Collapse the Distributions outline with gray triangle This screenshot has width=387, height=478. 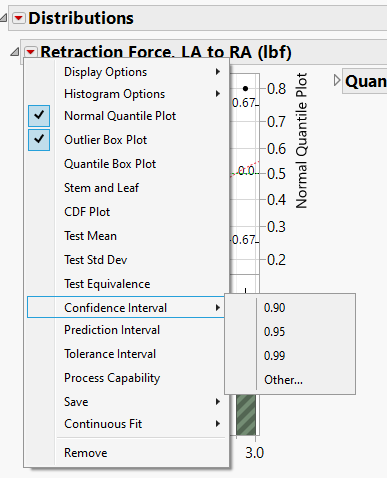pyautogui.click(x=3, y=17)
